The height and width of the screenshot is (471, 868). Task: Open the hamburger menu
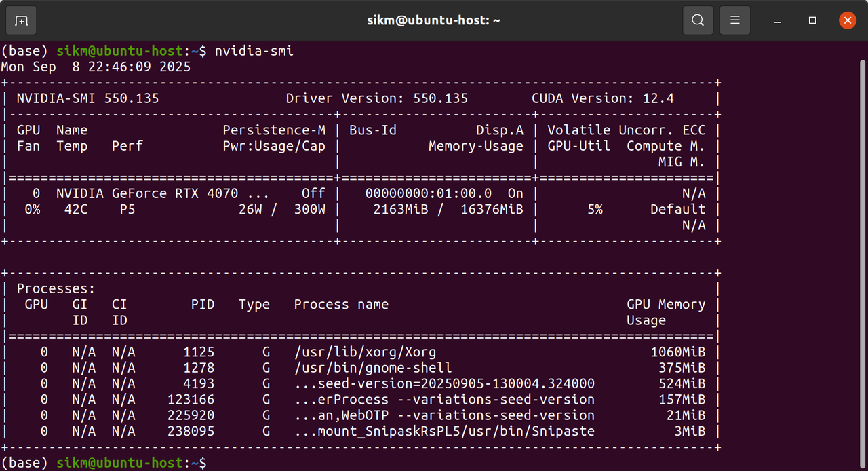[734, 20]
